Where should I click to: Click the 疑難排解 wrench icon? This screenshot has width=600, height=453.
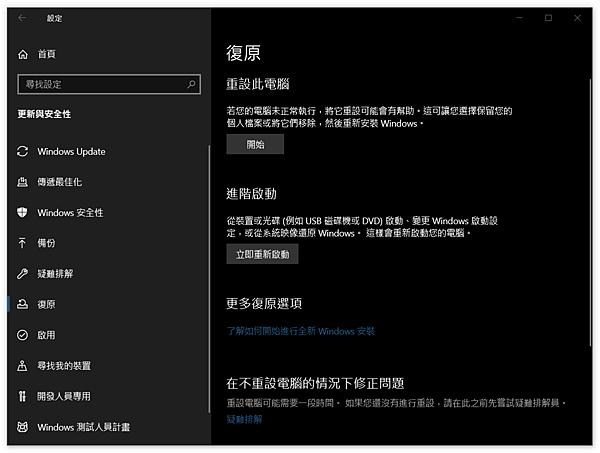pyautogui.click(x=23, y=274)
